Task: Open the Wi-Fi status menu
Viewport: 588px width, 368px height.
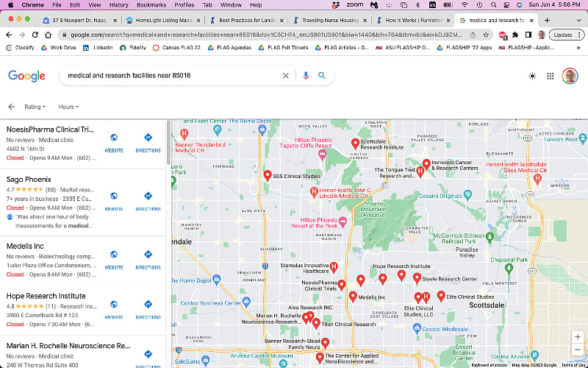Action: pyautogui.click(x=465, y=5)
